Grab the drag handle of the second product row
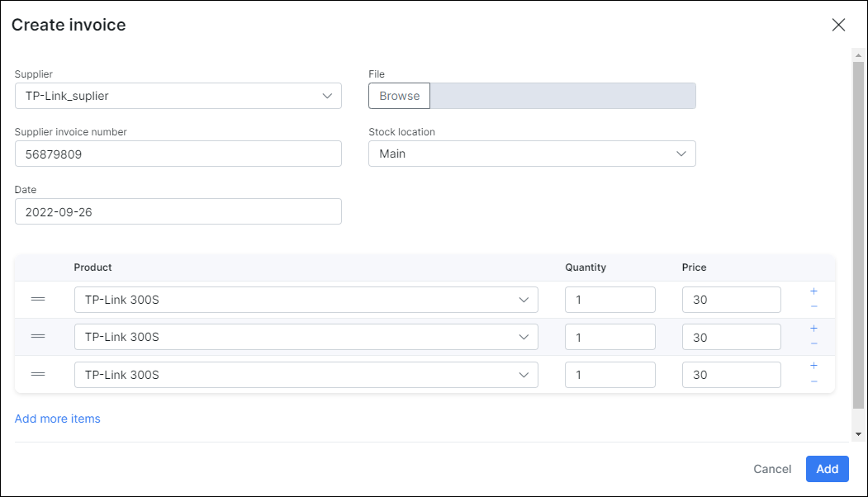 pyautogui.click(x=38, y=337)
